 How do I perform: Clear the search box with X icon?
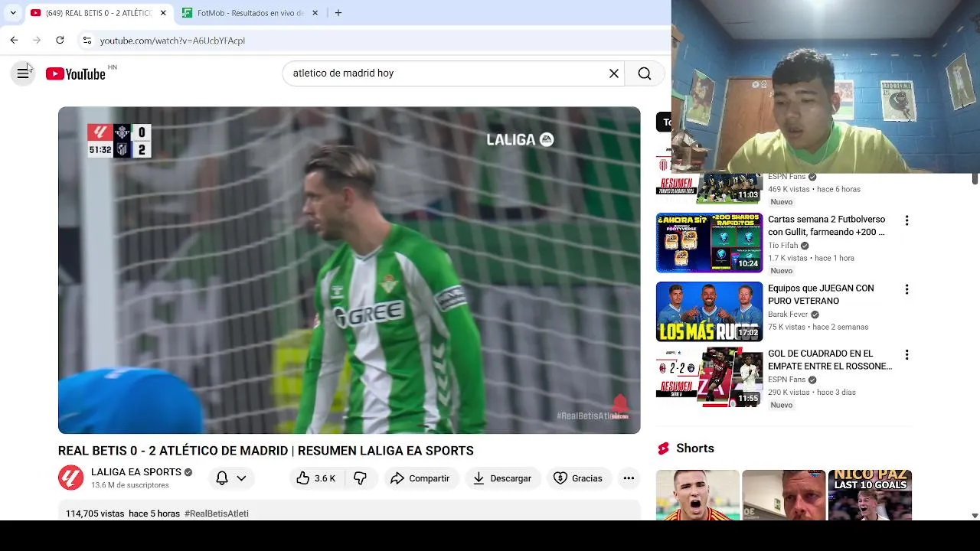(x=613, y=73)
